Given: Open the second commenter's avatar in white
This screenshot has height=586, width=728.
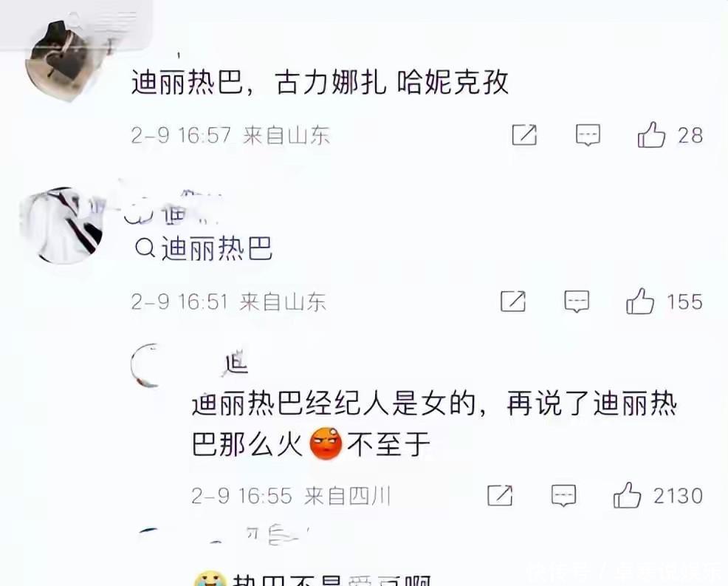Looking at the screenshot, I should point(62,225).
